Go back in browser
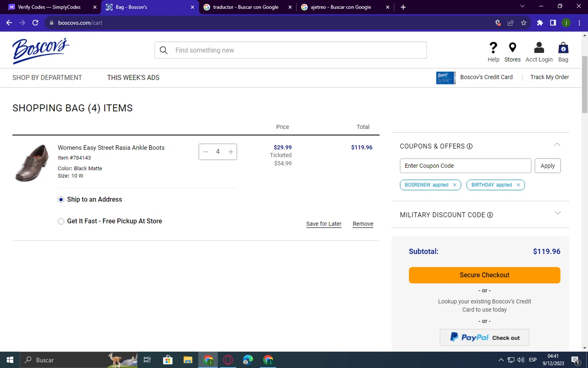The width and height of the screenshot is (588, 368). [x=9, y=23]
